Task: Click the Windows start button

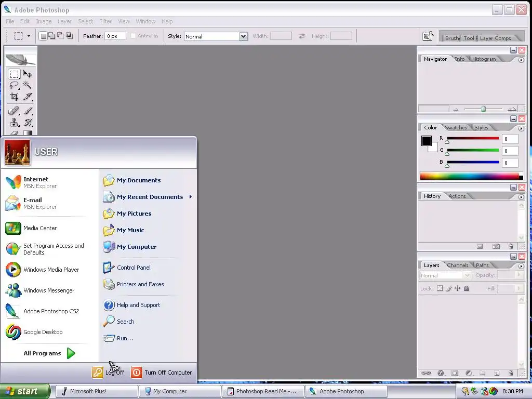Action: pos(25,391)
